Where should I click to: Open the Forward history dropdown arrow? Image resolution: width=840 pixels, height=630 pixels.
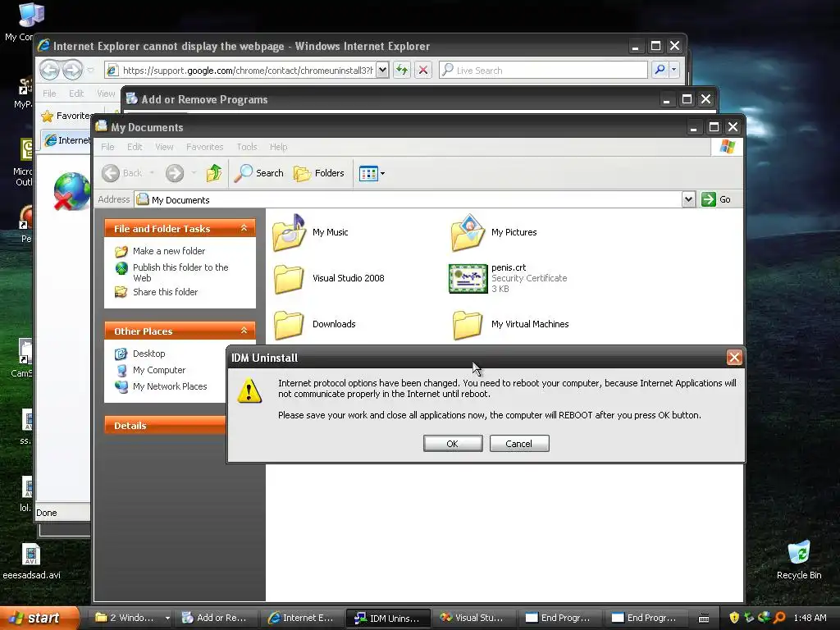(x=194, y=173)
